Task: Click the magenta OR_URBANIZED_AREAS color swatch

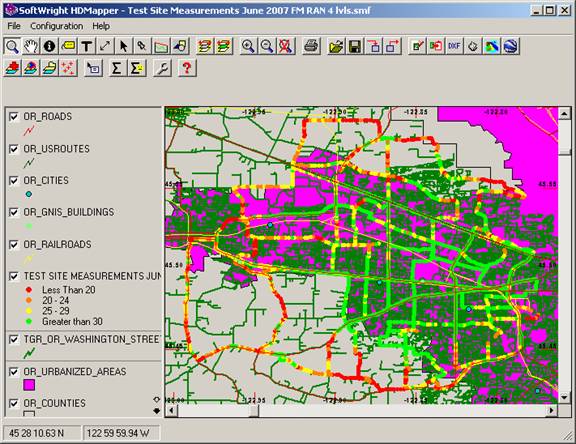Action: [29, 385]
